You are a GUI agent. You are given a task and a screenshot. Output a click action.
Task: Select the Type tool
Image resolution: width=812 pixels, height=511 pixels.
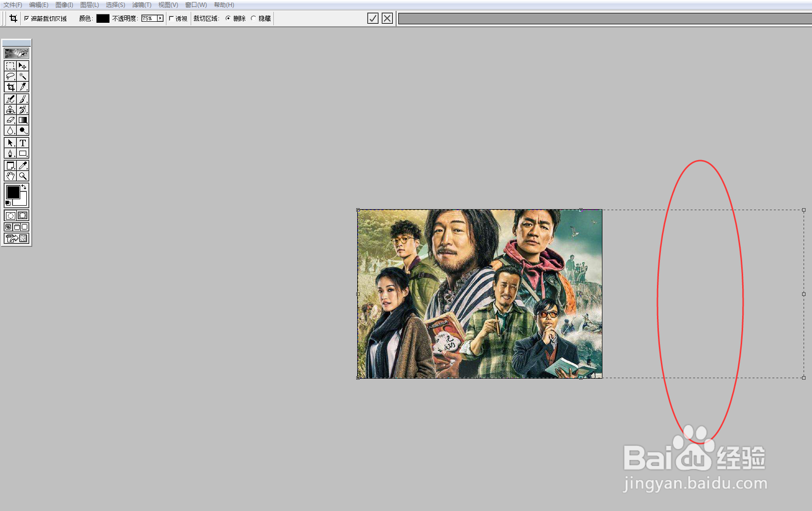pyautogui.click(x=23, y=143)
